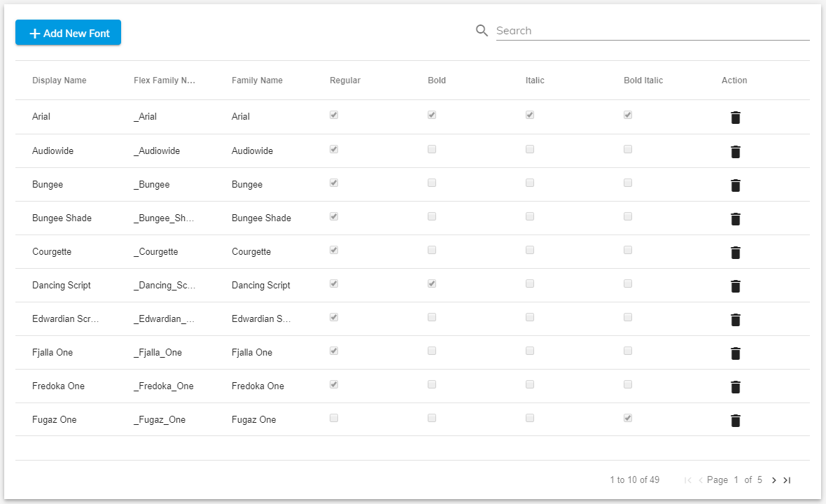Click the Bold column header
Image resolution: width=826 pixels, height=504 pixels.
(x=437, y=80)
